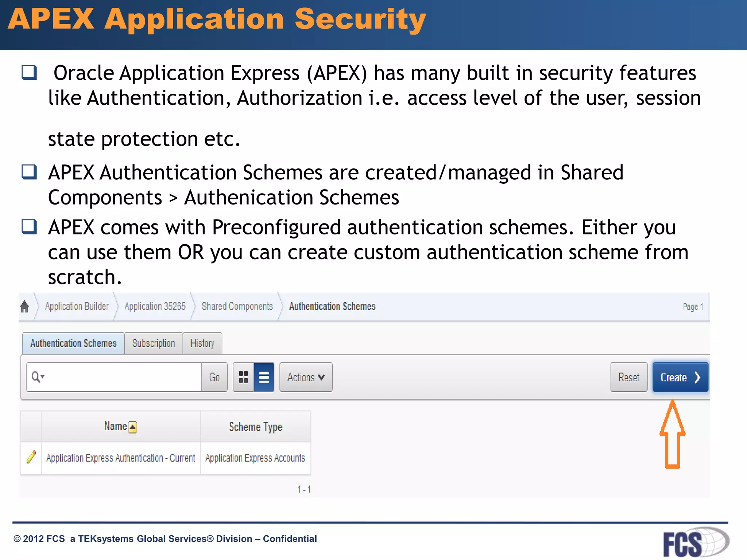This screenshot has width=747, height=560.
Task: Select the Application Express Accounts cell
Action: coord(255,458)
